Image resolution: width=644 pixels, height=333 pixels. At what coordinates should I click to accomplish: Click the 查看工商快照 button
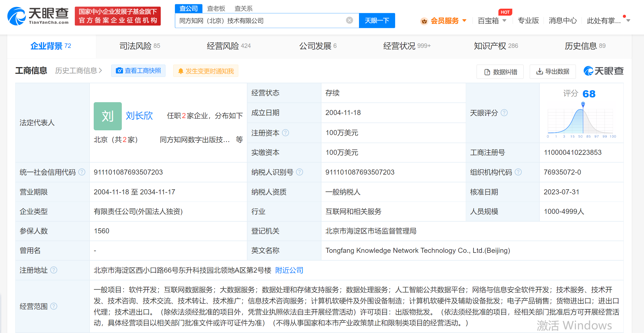click(138, 71)
